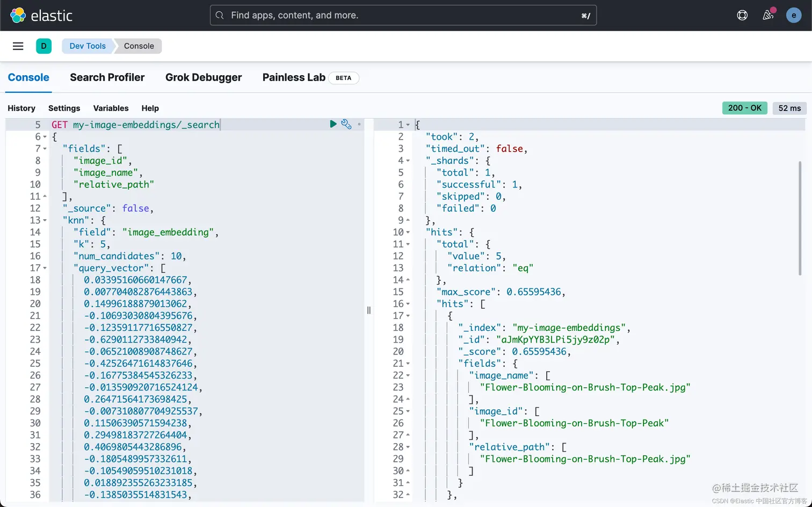This screenshot has width=812, height=507.
Task: Click the Console breadcrumb
Action: tap(139, 46)
